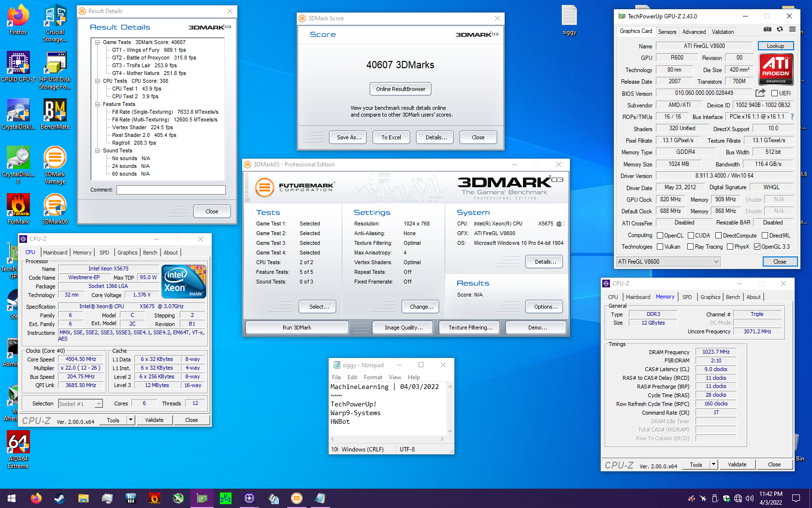Switch to 3DMark03 taskbar icon
Image resolution: width=812 pixels, height=508 pixels.
(296, 498)
